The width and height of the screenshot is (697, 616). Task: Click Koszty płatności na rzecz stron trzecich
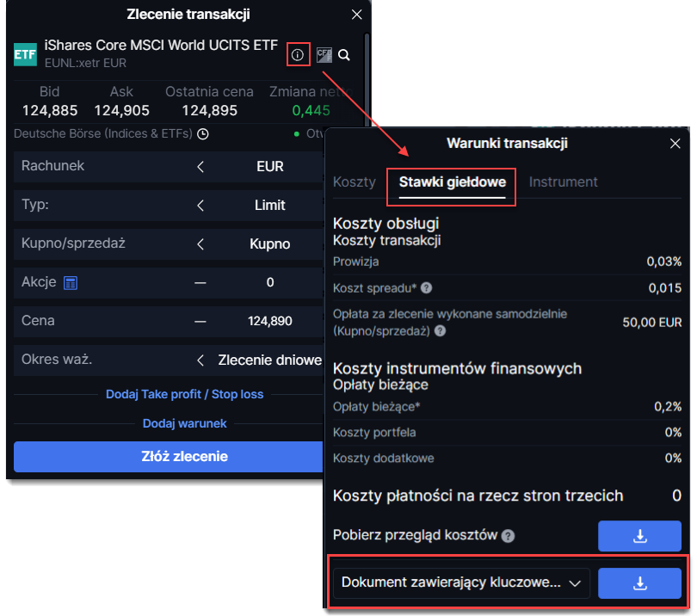[x=478, y=496]
